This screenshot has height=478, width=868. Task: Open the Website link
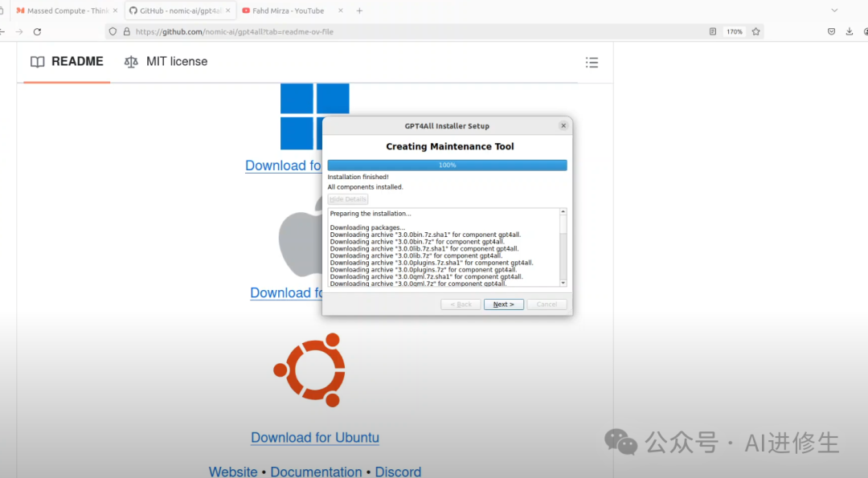233,472
